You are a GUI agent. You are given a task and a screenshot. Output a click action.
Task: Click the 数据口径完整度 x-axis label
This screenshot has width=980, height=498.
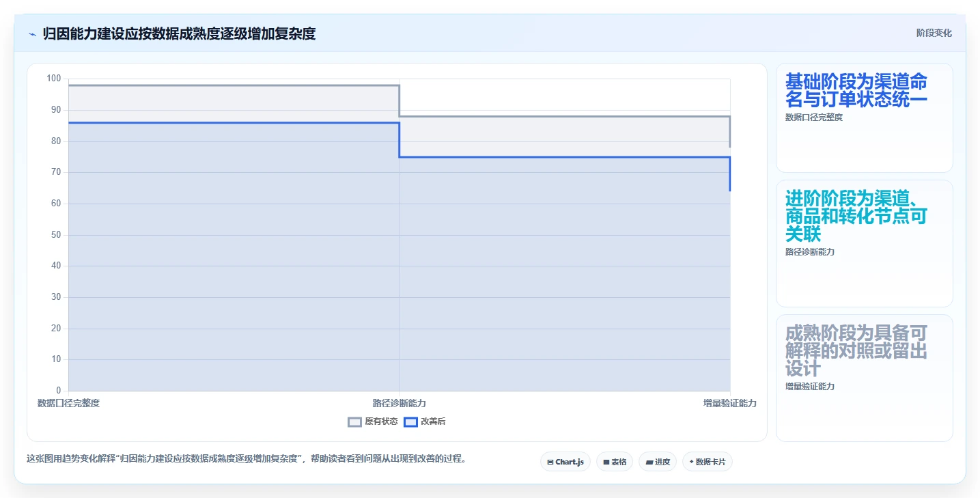click(68, 404)
